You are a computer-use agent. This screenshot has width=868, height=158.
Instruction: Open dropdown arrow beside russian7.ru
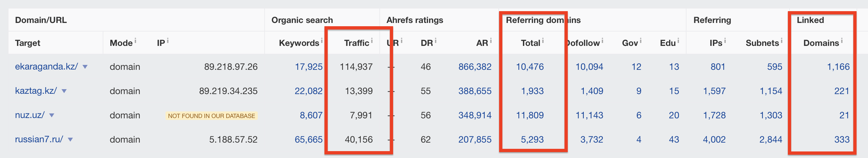coord(70,140)
